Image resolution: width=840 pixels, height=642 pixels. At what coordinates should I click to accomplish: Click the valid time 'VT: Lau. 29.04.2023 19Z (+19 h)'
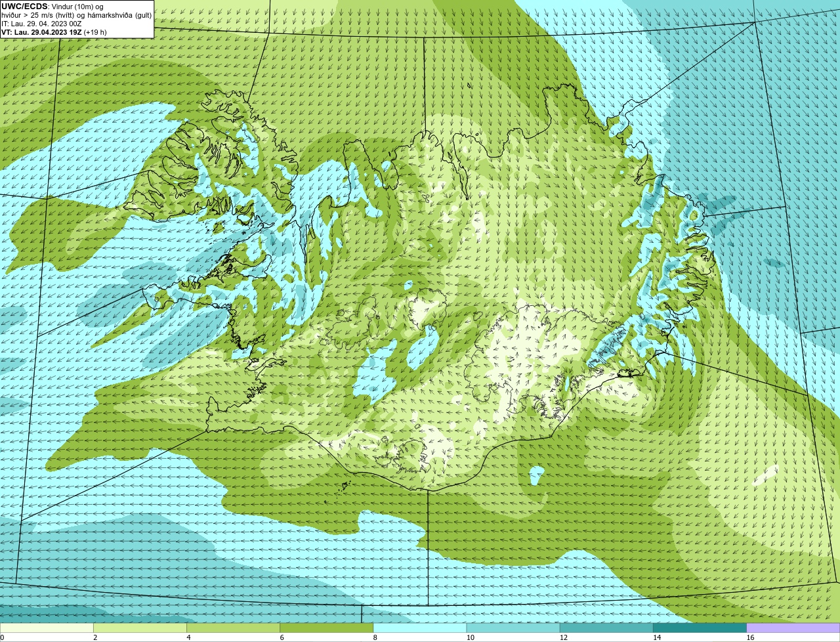coord(54,32)
